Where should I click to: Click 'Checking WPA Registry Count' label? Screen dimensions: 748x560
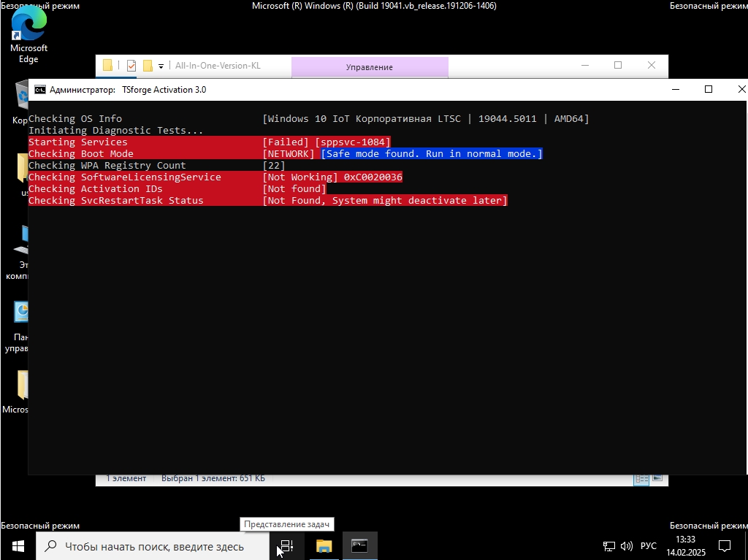pos(107,166)
